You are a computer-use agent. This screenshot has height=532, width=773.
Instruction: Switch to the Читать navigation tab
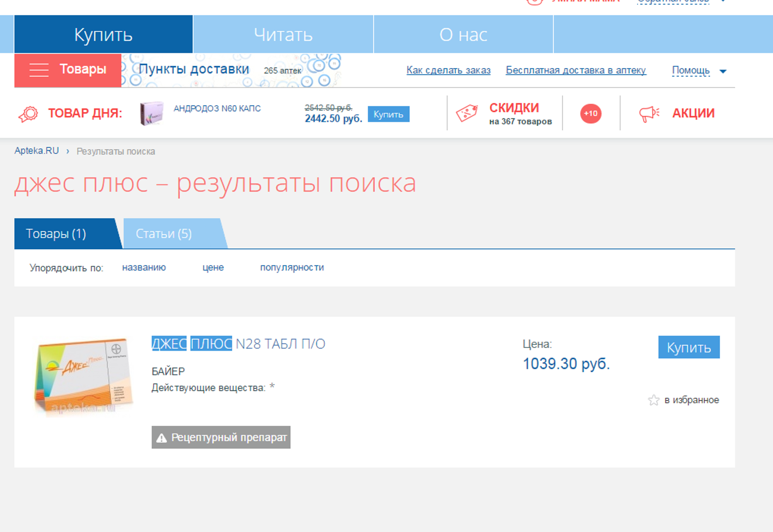(283, 34)
